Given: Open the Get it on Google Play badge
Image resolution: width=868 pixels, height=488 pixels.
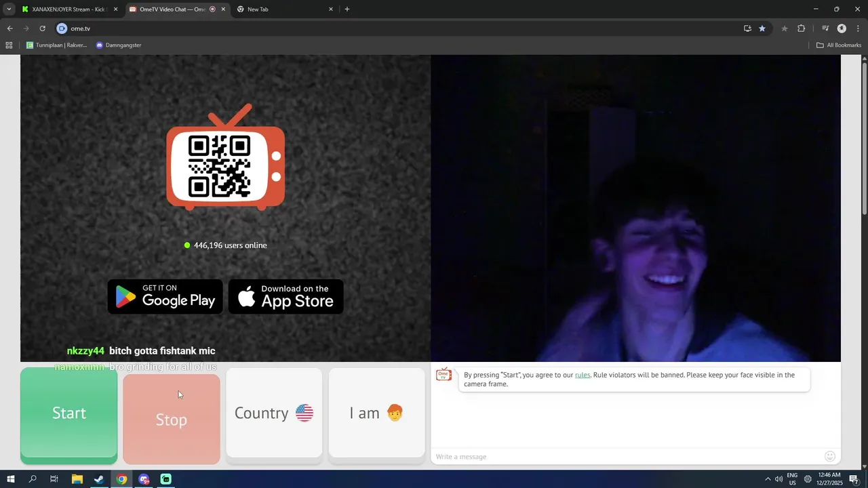Looking at the screenshot, I should pyautogui.click(x=165, y=296).
